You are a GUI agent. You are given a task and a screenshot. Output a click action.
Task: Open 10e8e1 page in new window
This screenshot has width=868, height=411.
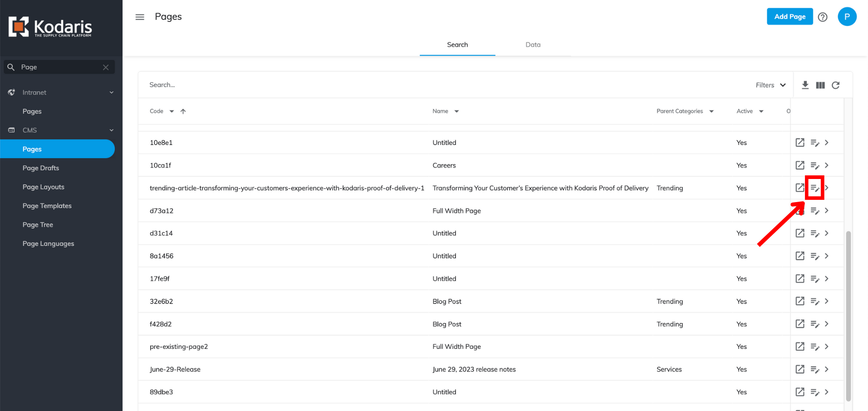click(800, 142)
